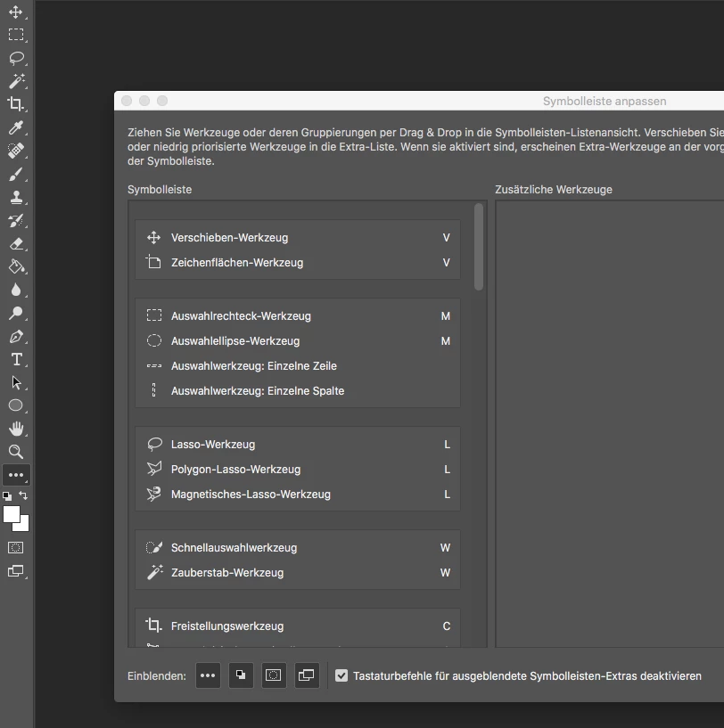The height and width of the screenshot is (728, 724).
Task: Select Schnellauswahlwerkzeug row
Action: pos(298,548)
